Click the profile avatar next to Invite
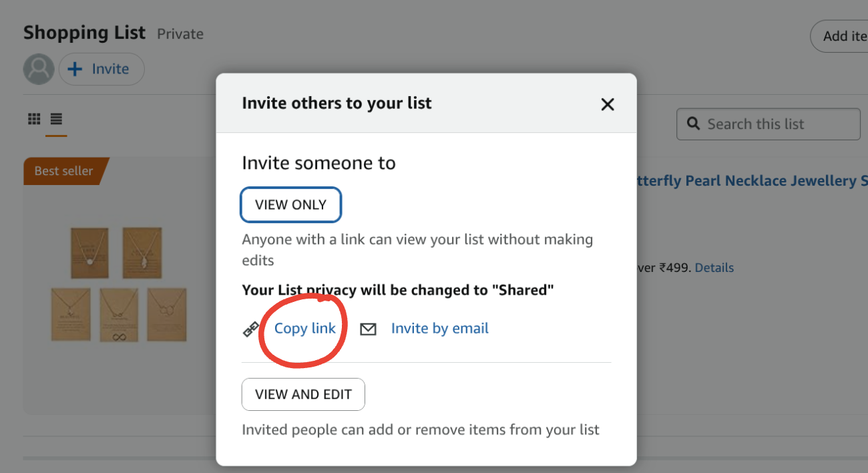The image size is (868, 473). [x=38, y=68]
